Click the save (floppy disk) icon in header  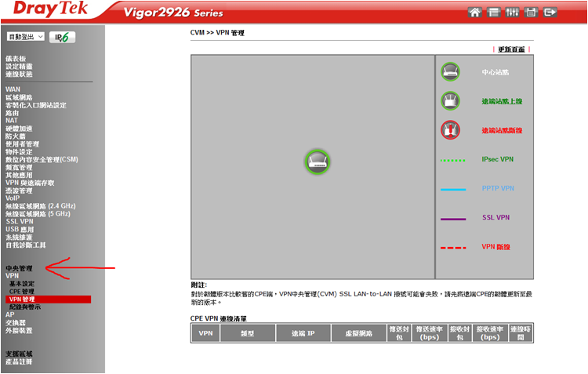[532, 13]
